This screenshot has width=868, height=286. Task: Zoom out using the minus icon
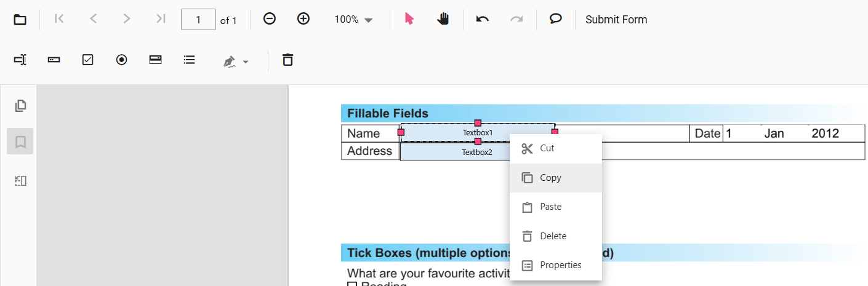click(270, 19)
